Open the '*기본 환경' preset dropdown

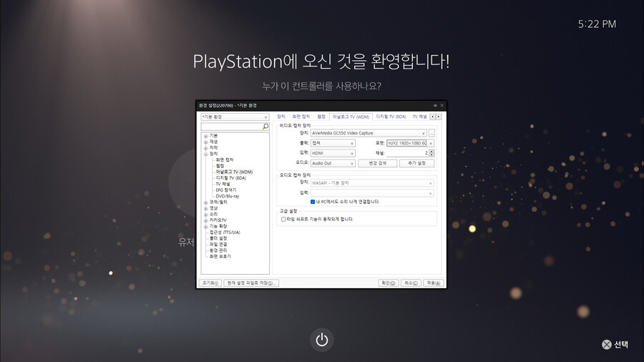(x=235, y=117)
